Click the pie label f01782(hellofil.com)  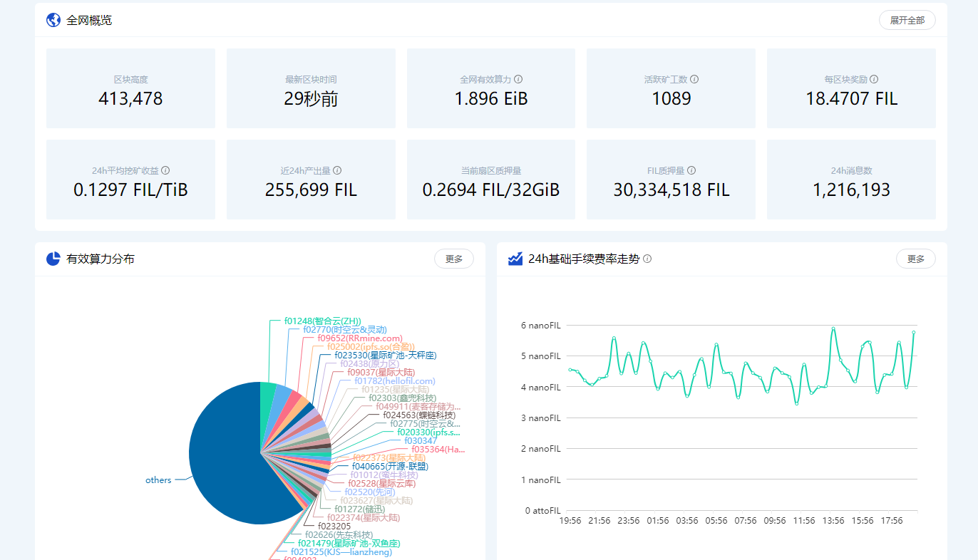395,381
